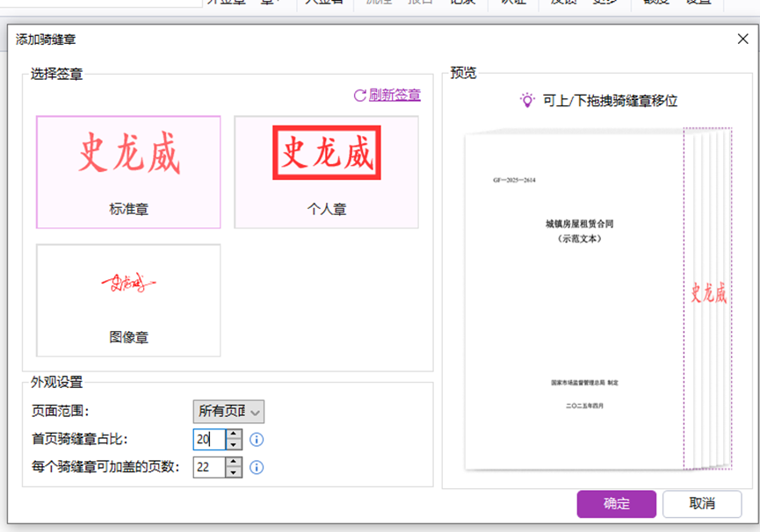Image resolution: width=760 pixels, height=532 pixels.
Task: Click the refresh icon beside 刷新签章
Action: (359, 96)
